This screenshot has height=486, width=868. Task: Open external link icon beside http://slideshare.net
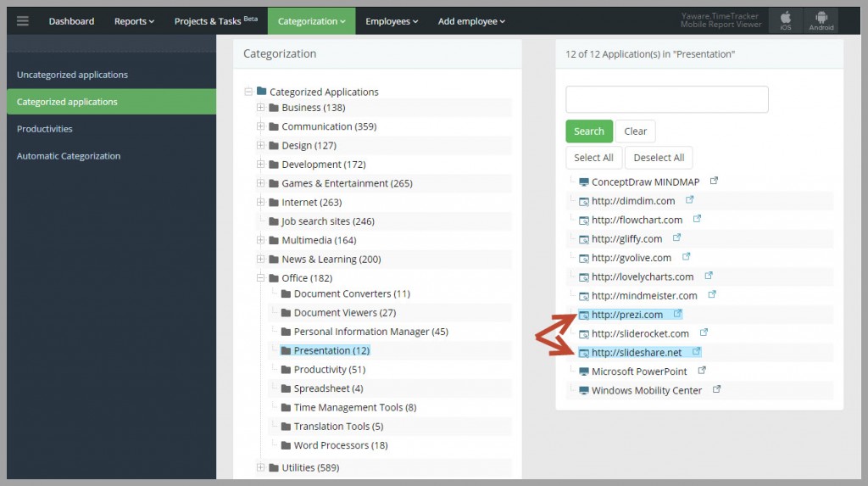pyautogui.click(x=697, y=351)
